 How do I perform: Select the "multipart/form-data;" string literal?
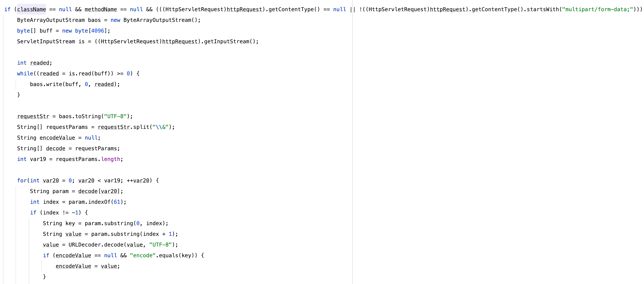[x=597, y=9]
